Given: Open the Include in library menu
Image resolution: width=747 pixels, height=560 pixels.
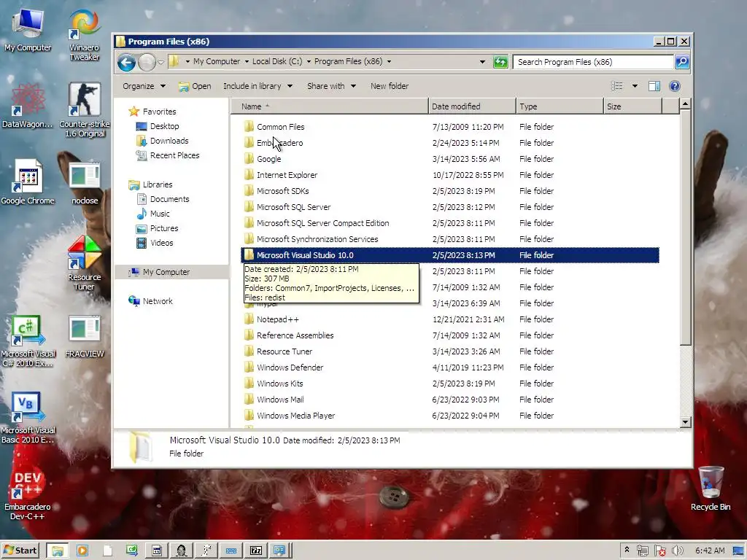Looking at the screenshot, I should click(x=258, y=86).
